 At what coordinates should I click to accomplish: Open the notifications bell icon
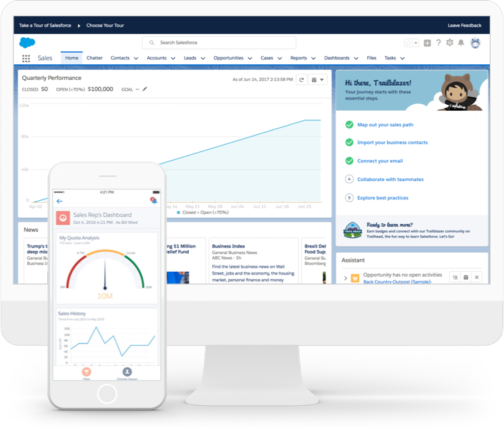click(461, 43)
